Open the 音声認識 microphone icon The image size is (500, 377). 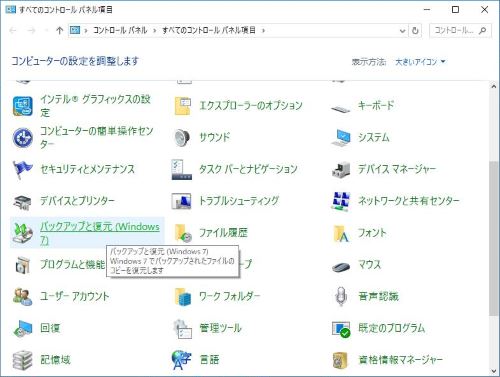(341, 296)
